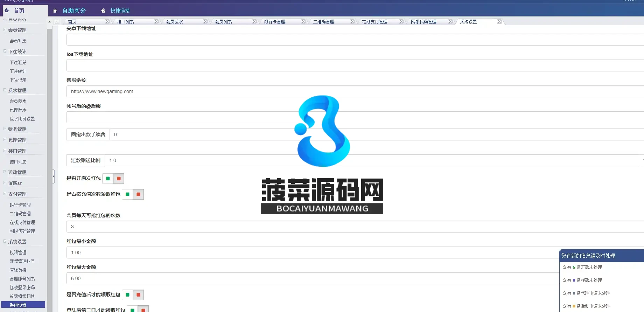Close the 银行卡管理 tab

click(303, 22)
